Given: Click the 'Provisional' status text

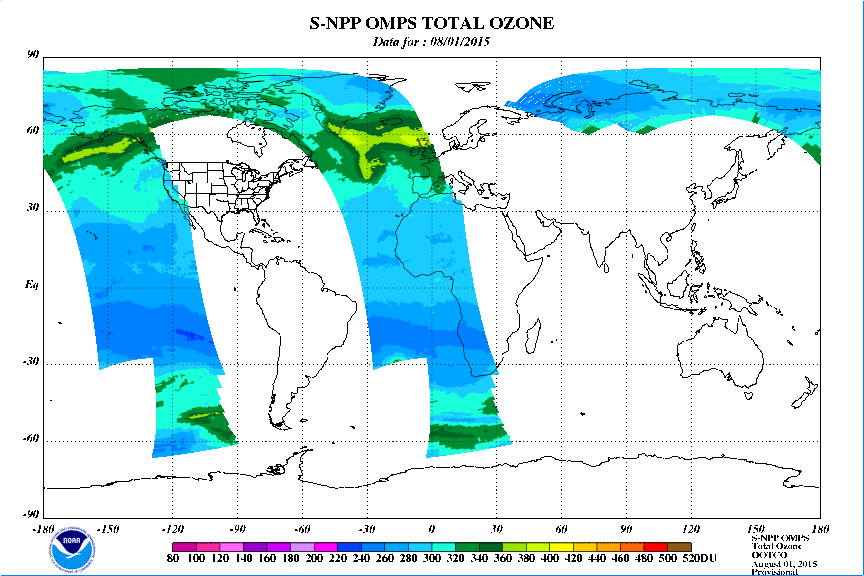Looking at the screenshot, I should tap(775, 572).
